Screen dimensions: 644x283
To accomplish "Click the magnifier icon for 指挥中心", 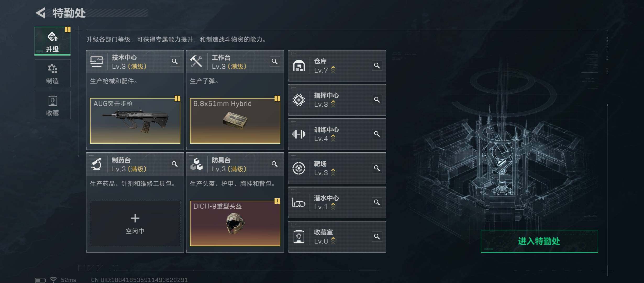I will pyautogui.click(x=377, y=100).
